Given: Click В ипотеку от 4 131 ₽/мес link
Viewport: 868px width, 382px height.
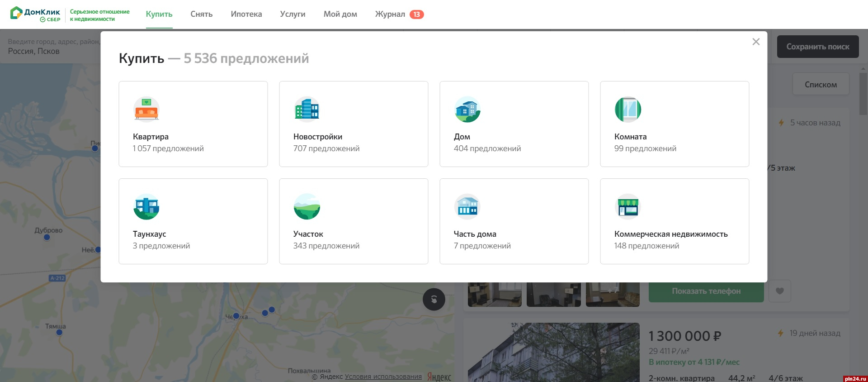Looking at the screenshot, I should click(x=694, y=362).
